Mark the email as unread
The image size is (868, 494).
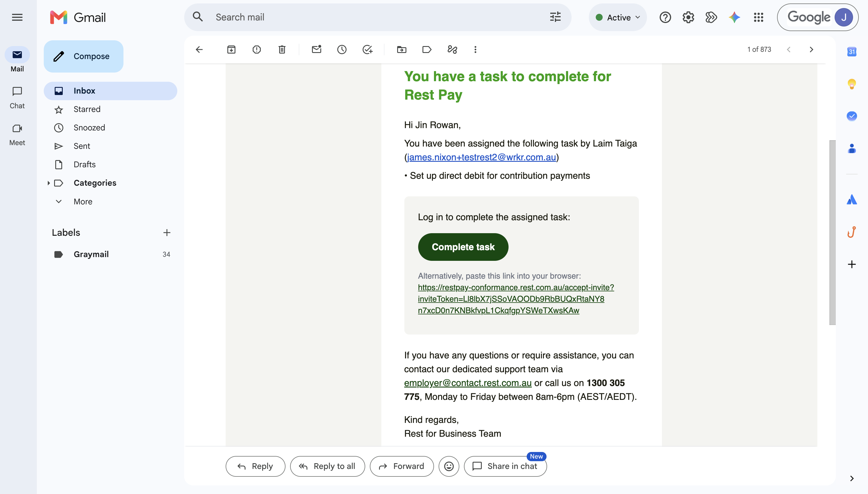316,50
